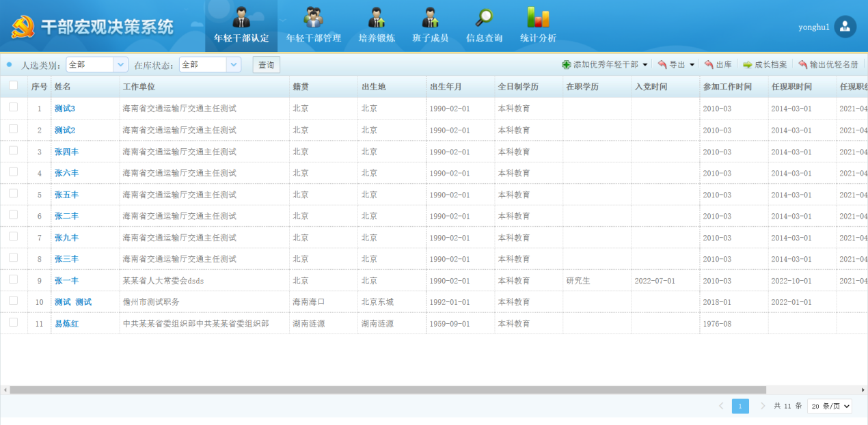Viewport: 868px width, 425px height.
Task: Open 年轻干部管理 module icon
Action: coord(313,17)
